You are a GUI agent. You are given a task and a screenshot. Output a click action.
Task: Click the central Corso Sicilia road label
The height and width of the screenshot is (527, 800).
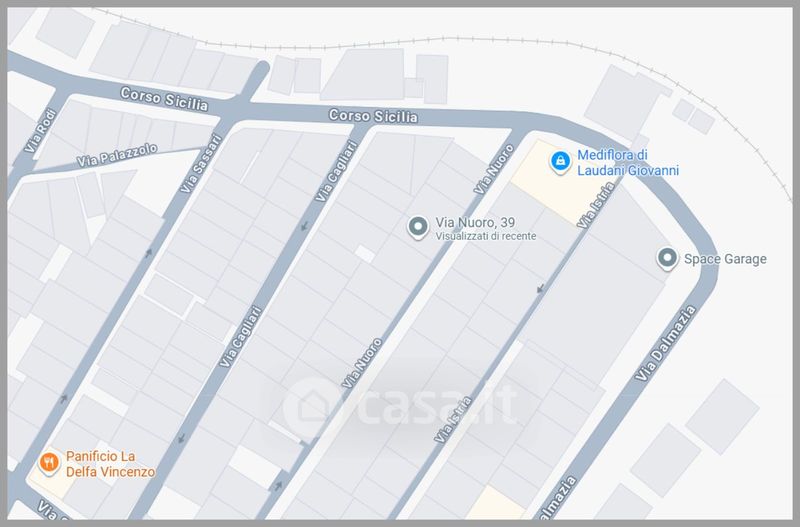pyautogui.click(x=373, y=116)
